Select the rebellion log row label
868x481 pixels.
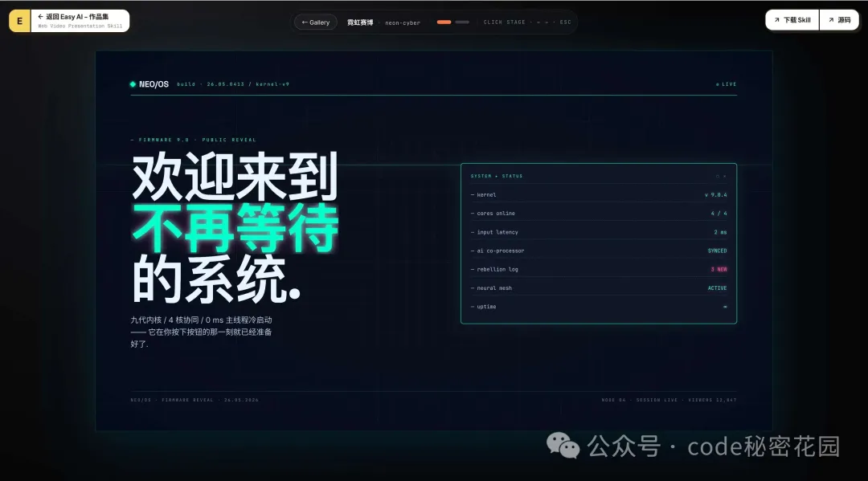coord(497,269)
